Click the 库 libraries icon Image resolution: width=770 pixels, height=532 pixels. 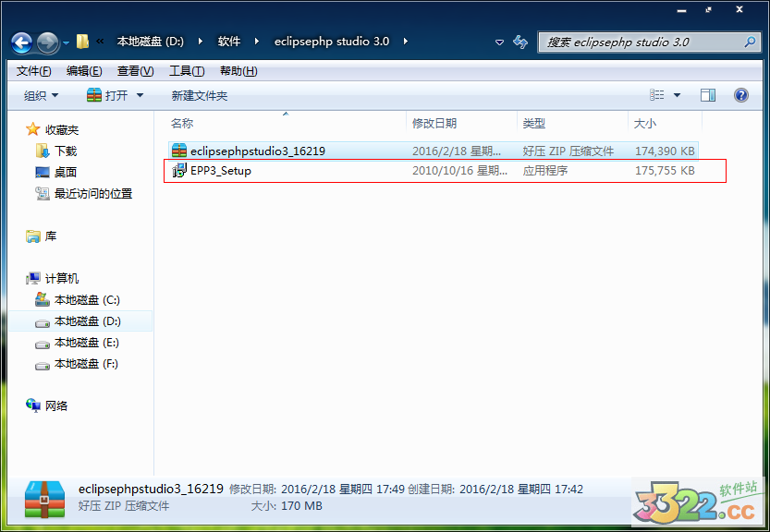pos(33,236)
